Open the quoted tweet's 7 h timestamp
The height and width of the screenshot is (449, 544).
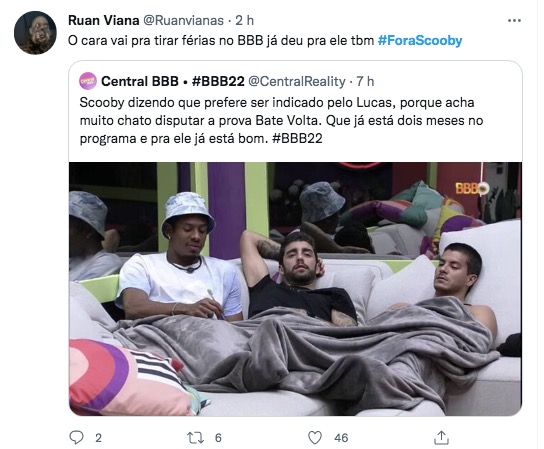[365, 82]
